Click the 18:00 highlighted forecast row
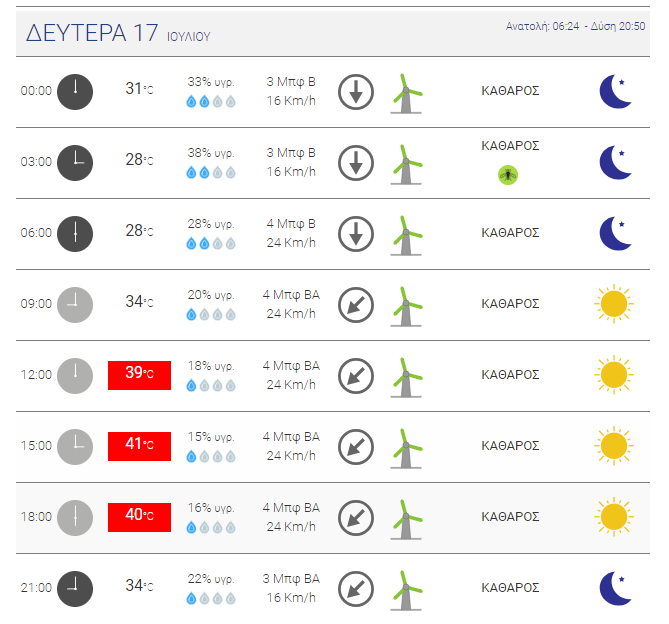 [333, 518]
